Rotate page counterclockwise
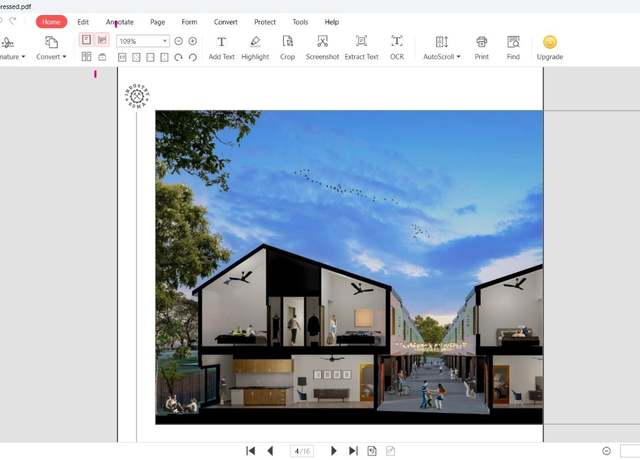The image size is (640, 460). pos(193,58)
